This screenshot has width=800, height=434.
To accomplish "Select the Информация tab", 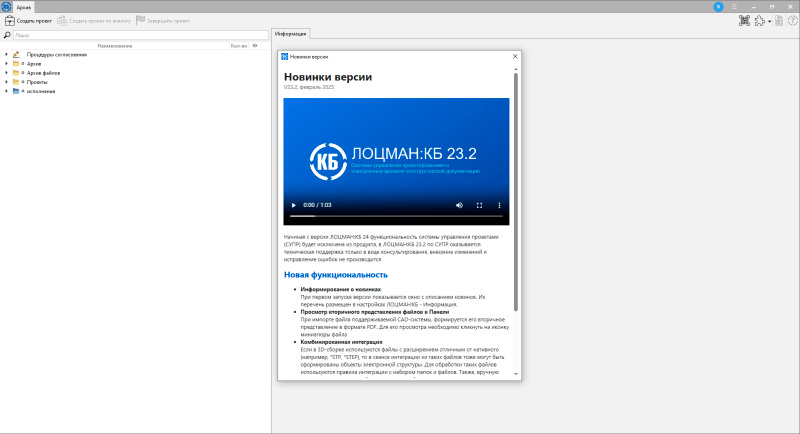I will point(290,34).
